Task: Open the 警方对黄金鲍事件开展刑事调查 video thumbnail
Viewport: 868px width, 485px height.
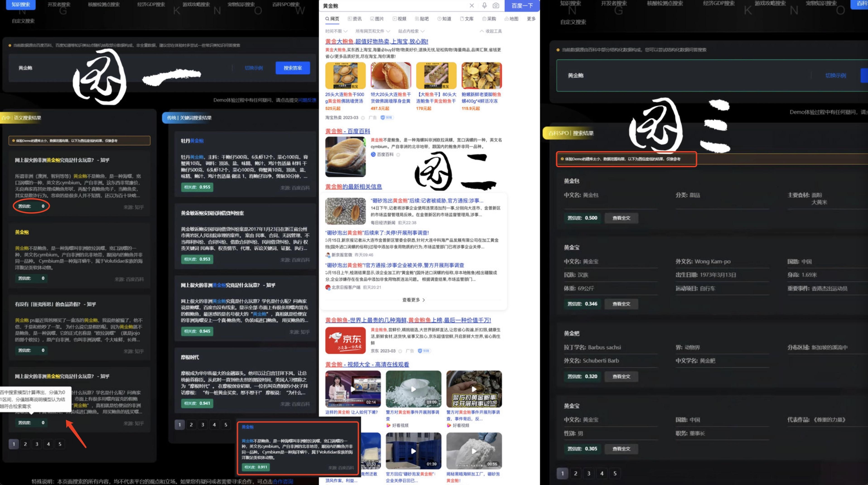Action: tap(474, 389)
